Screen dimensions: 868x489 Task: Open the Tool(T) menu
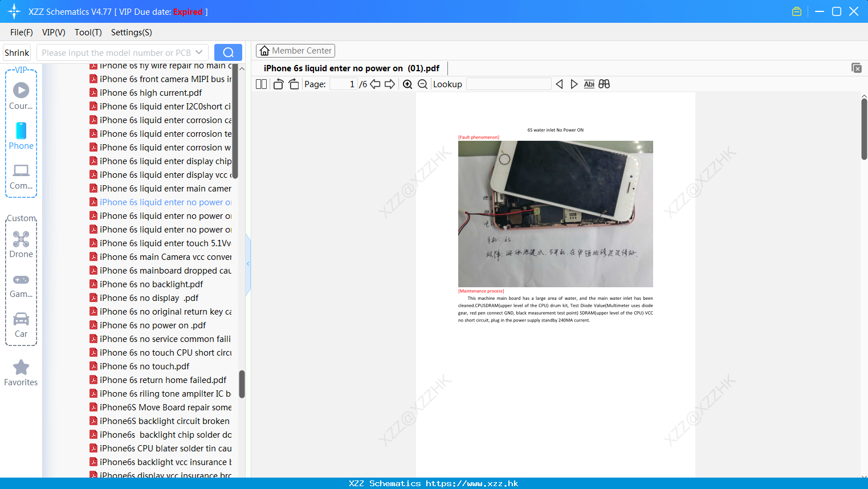[x=88, y=32]
